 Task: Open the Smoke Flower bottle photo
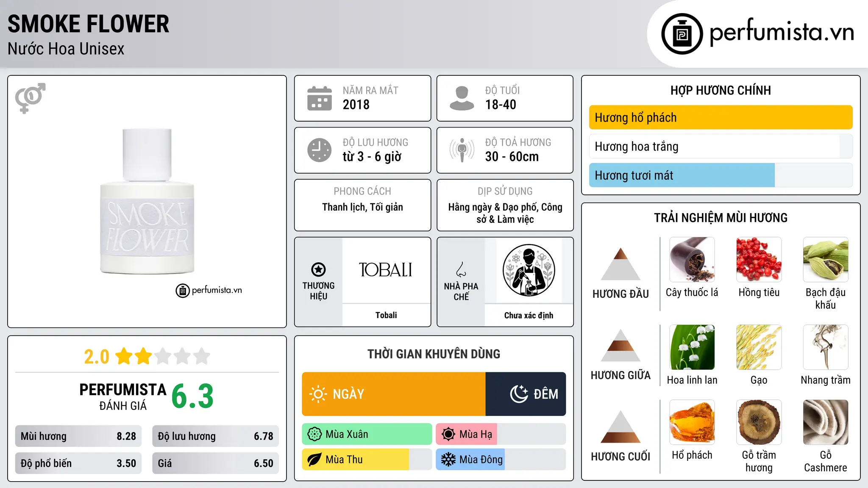pos(147,201)
